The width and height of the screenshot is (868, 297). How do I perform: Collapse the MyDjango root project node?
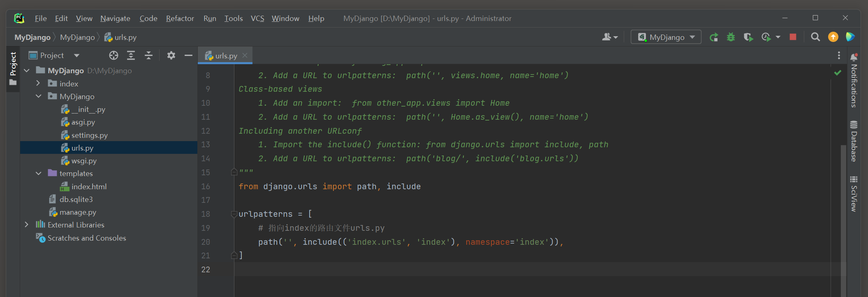click(27, 71)
